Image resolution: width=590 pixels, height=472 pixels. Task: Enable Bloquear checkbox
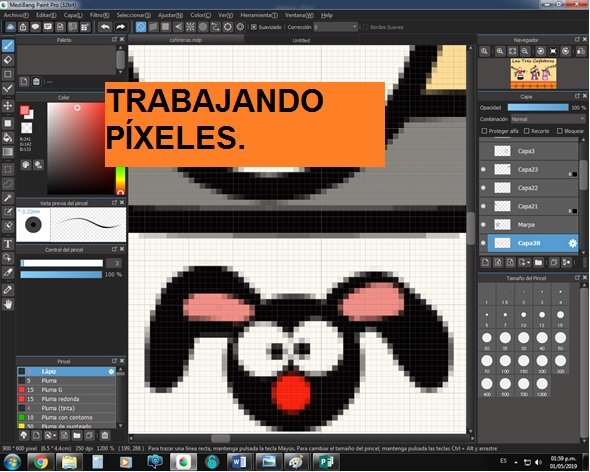tap(560, 131)
